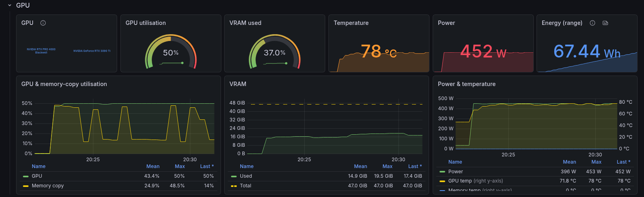Select NVIDIA RTX PRO 4000 Blackwell text
The width and height of the screenshot is (644, 197).
[41, 51]
